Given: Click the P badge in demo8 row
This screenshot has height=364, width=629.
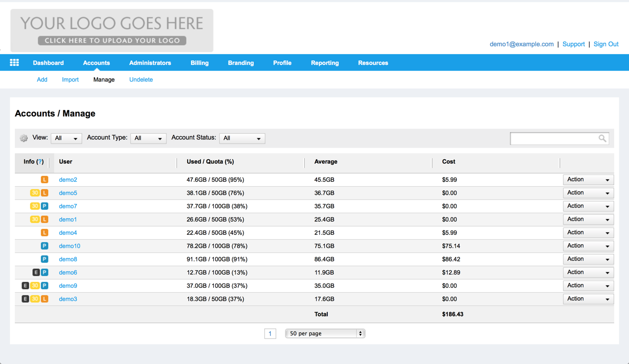Looking at the screenshot, I should (x=44, y=259).
